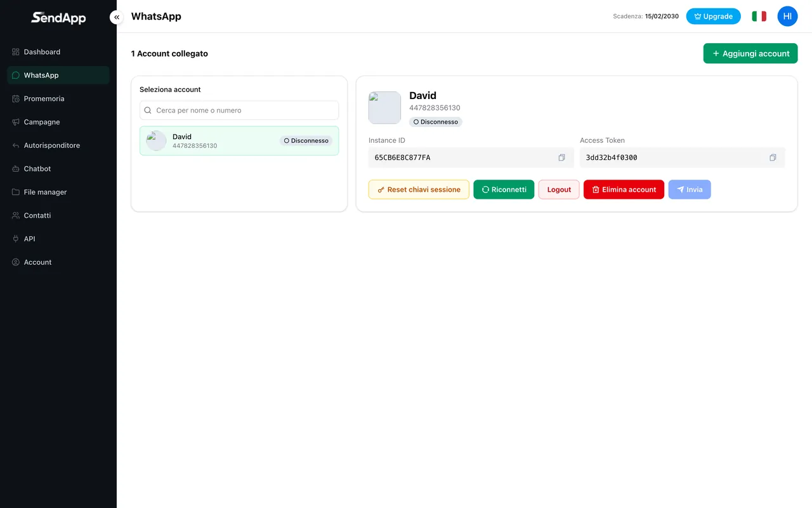Click the Disconnesso badge in David's list row
This screenshot has height=508, width=812.
(306, 141)
